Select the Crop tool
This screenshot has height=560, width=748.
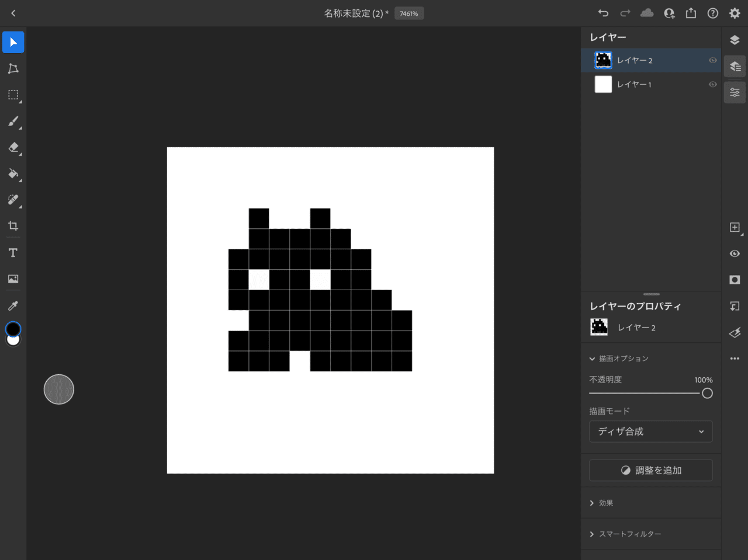point(13,227)
